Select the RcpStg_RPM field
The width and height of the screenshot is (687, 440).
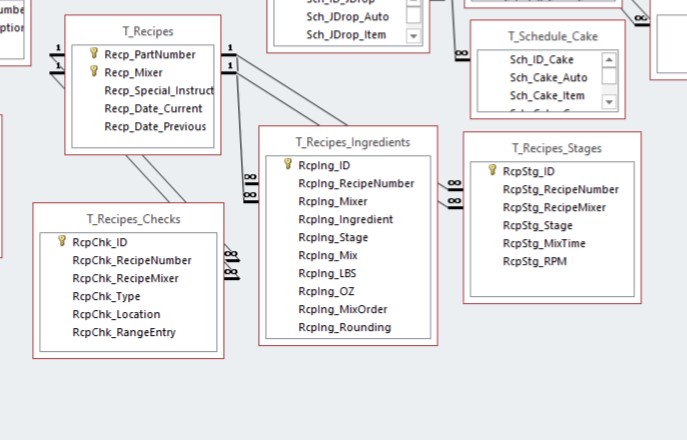click(535, 262)
